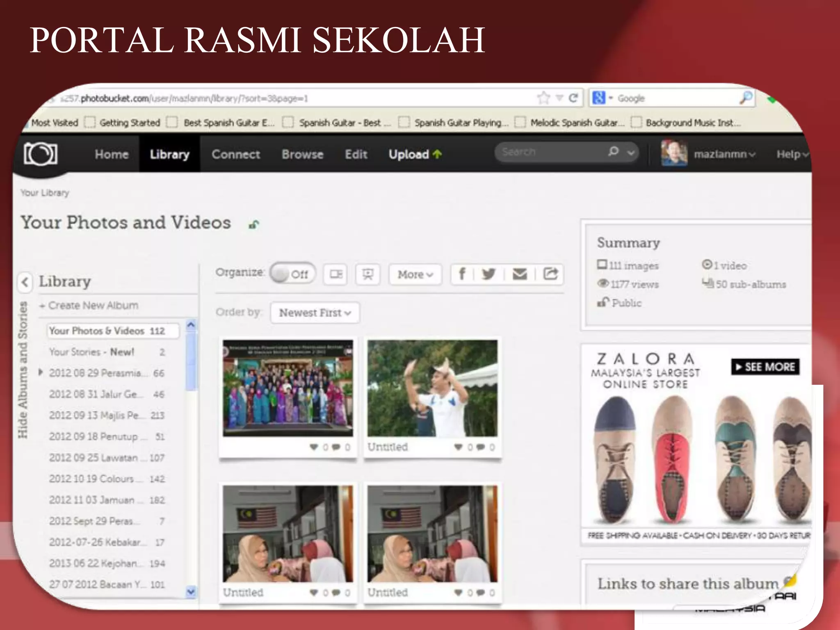Expand the 2012 08 29 Perasmia album
Image resolution: width=840 pixels, height=630 pixels.
click(x=40, y=372)
